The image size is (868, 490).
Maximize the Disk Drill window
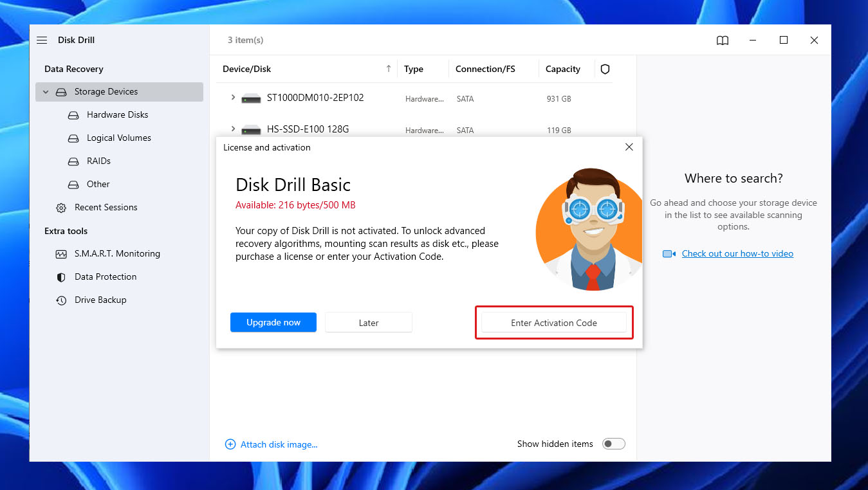[x=784, y=40]
